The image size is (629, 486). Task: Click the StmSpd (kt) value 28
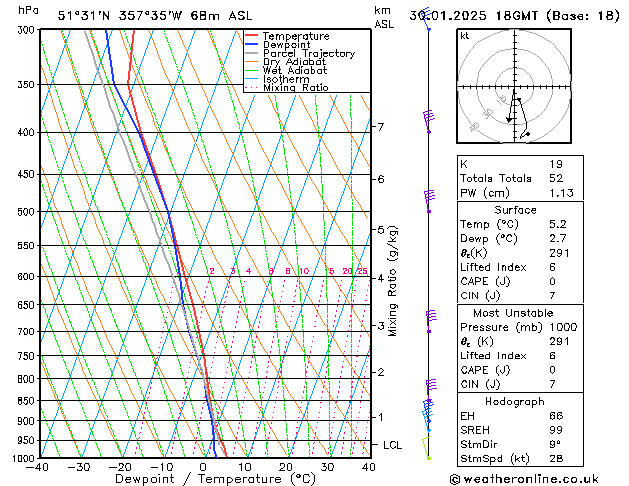tap(556, 458)
